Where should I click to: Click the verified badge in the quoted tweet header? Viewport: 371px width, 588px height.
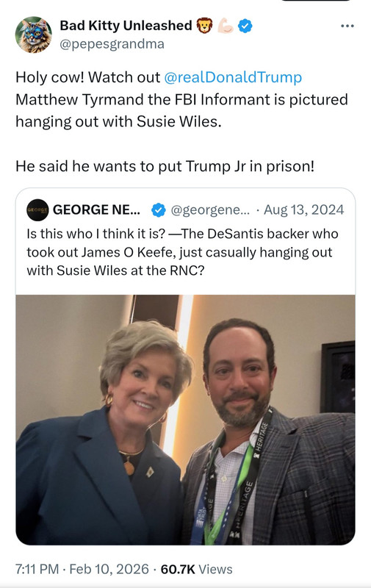[158, 210]
